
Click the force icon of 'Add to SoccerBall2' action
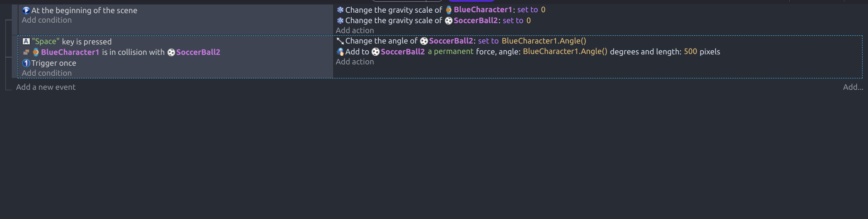pyautogui.click(x=340, y=52)
